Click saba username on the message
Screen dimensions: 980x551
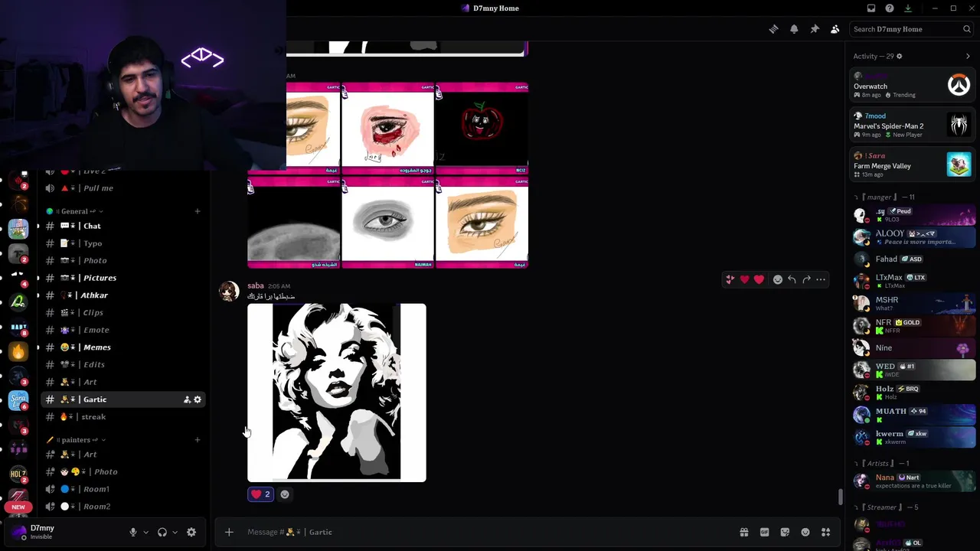(256, 285)
